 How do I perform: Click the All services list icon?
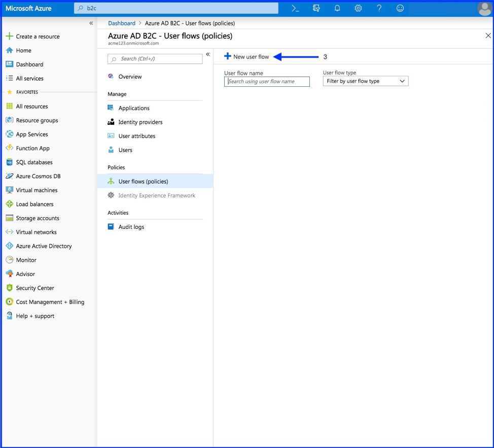tap(10, 78)
